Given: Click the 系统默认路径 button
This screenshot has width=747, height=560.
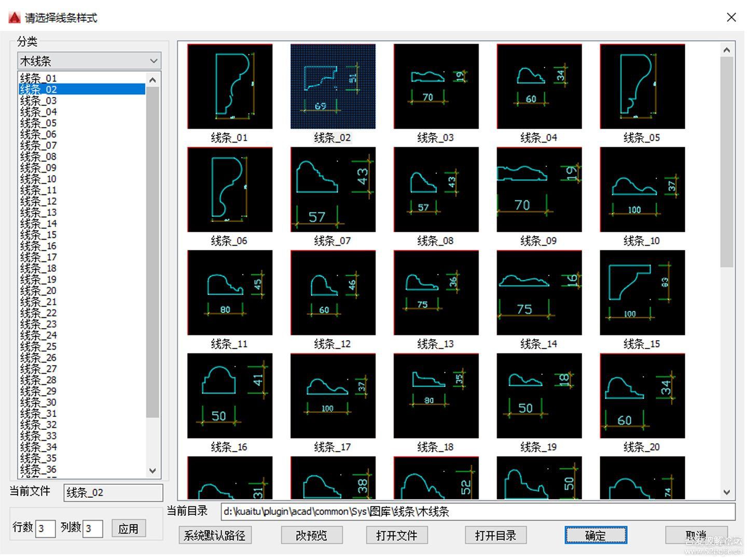Looking at the screenshot, I should tap(215, 535).
